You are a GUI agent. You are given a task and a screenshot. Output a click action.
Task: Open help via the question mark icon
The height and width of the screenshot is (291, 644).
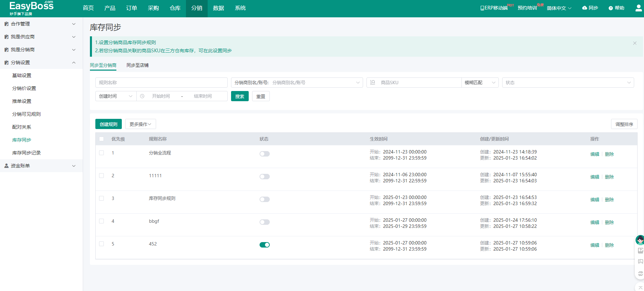pos(610,8)
